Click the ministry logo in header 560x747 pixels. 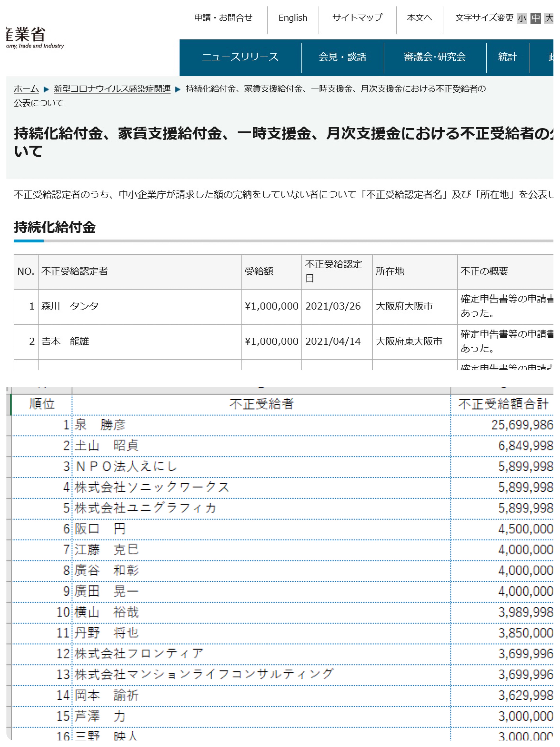(35, 38)
